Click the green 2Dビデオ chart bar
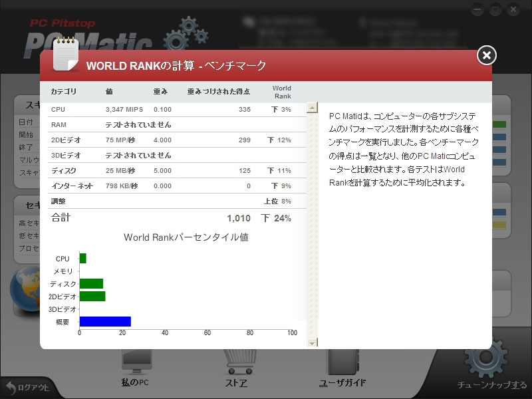The width and height of the screenshot is (532, 399). 92,296
